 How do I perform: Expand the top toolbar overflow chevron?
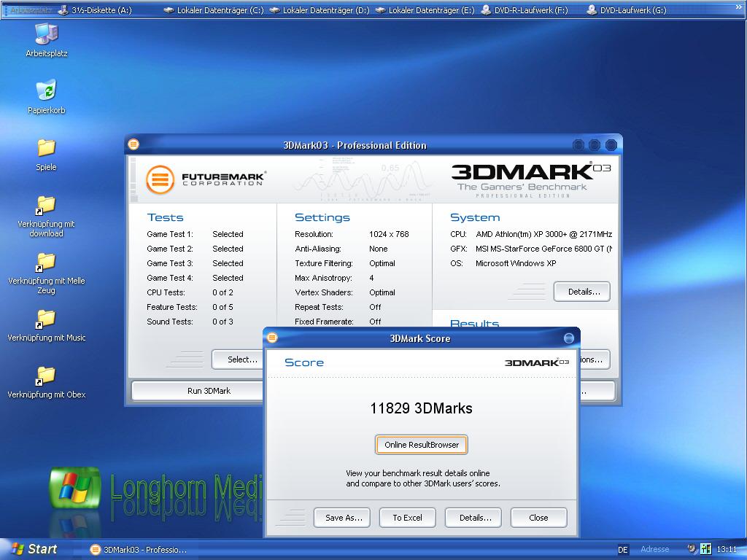[x=739, y=7]
